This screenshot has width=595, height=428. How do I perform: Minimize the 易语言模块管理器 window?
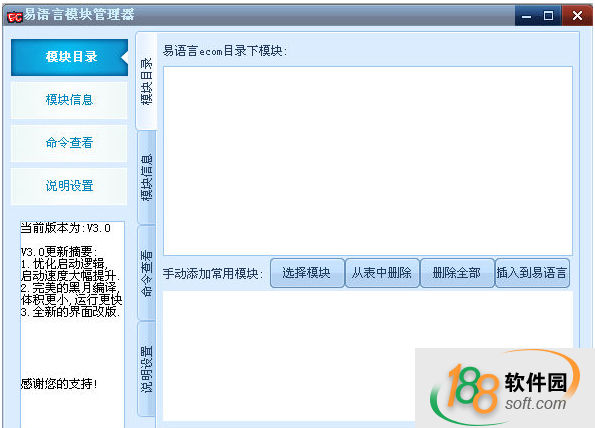coord(527,16)
